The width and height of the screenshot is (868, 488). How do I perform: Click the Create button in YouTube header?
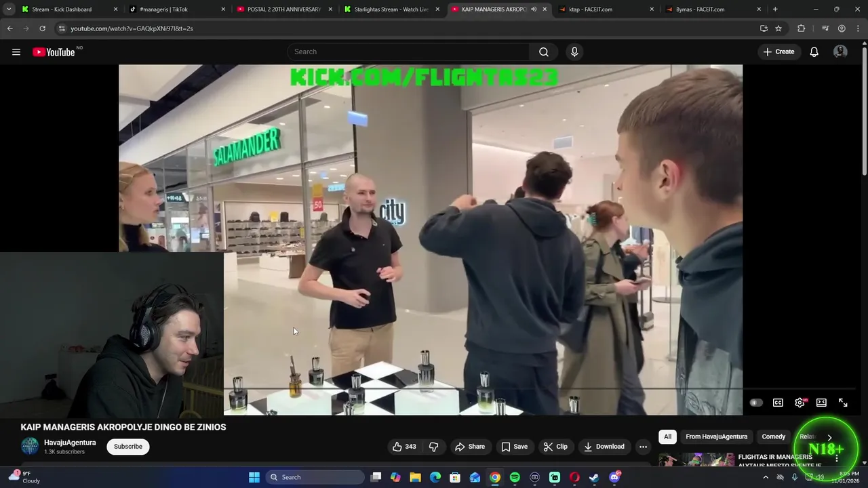[778, 52]
